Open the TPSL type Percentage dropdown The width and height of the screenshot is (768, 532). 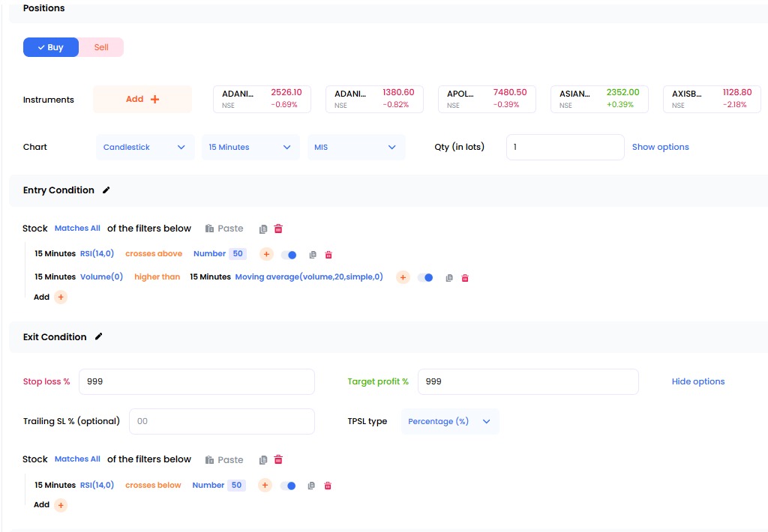pyautogui.click(x=449, y=422)
